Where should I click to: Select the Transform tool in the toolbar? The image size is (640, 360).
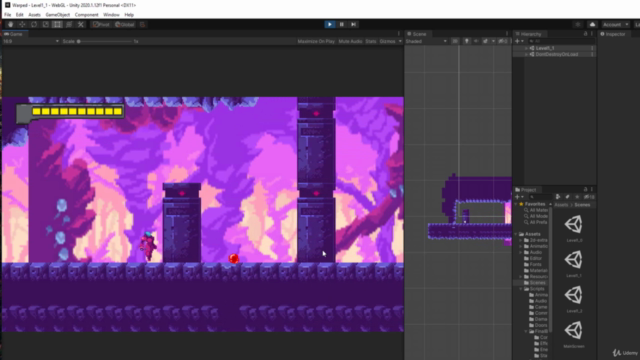click(x=69, y=24)
